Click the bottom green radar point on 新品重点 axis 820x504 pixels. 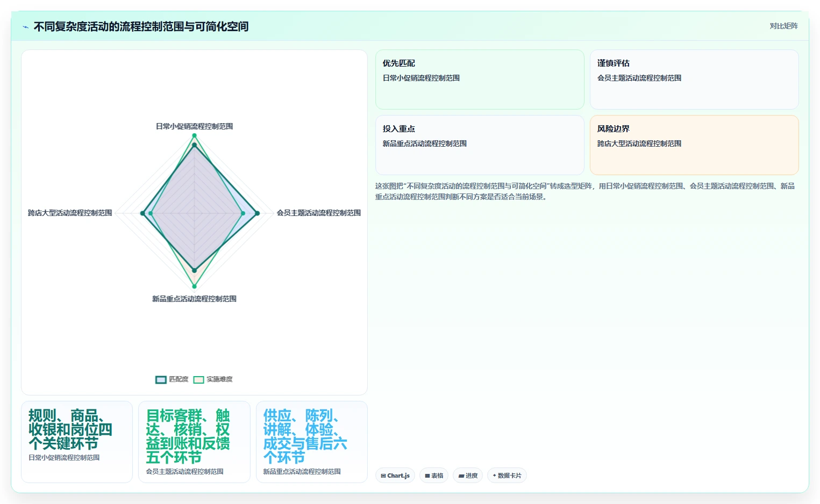pos(194,286)
